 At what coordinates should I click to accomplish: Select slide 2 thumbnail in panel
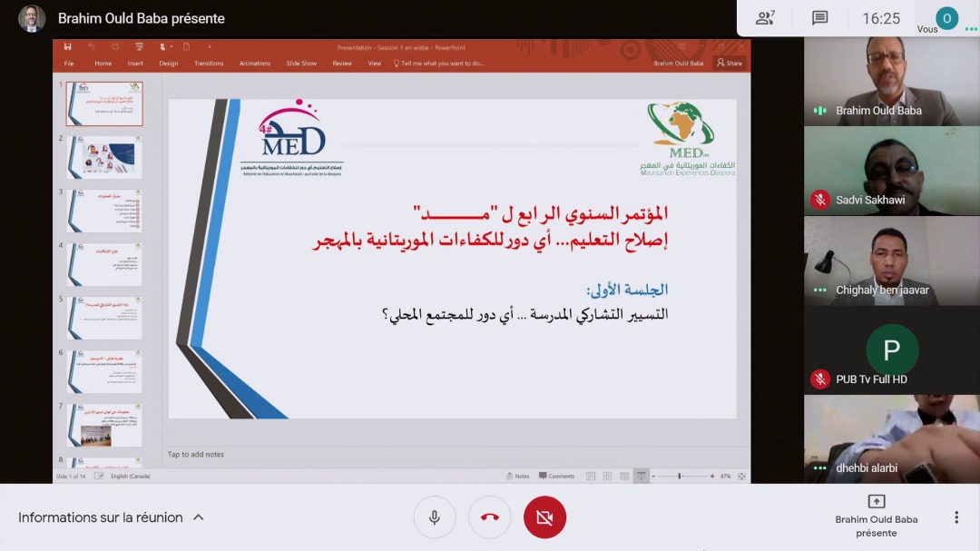click(104, 157)
